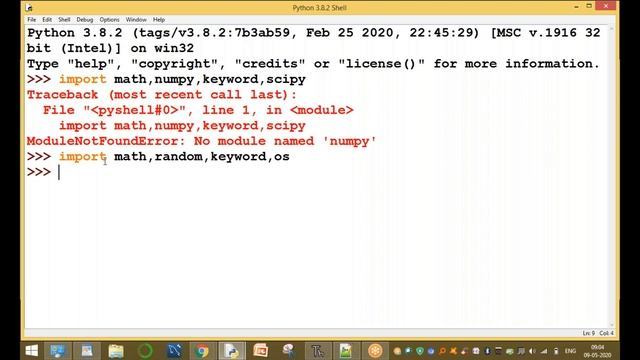Open the computer monitor taskbar icon
This screenshot has height=360, width=640.
pyautogui.click(x=57, y=351)
